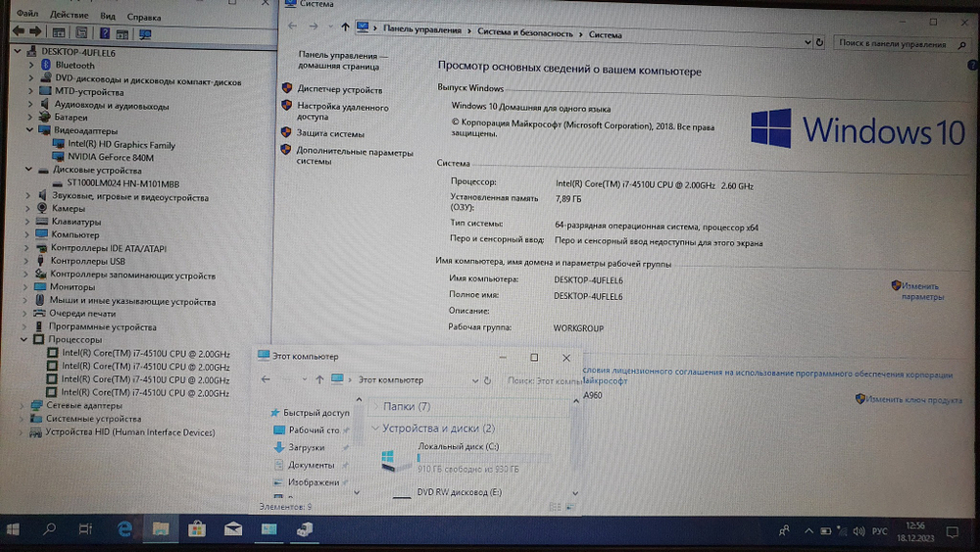The width and height of the screenshot is (980, 552).
Task: Click Изменить ключ продукта link
Action: click(x=913, y=400)
